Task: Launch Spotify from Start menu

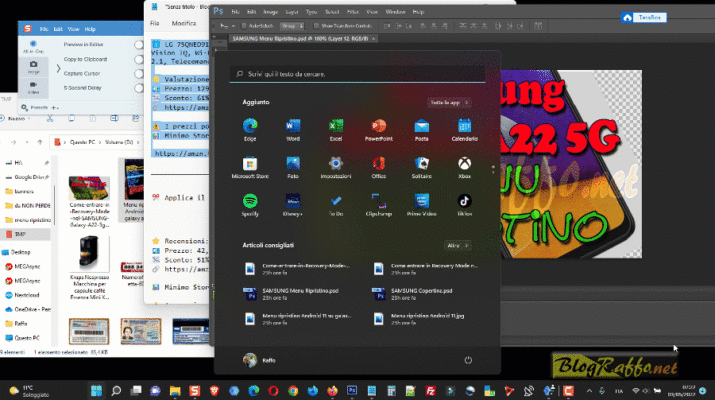Action: coord(250,205)
